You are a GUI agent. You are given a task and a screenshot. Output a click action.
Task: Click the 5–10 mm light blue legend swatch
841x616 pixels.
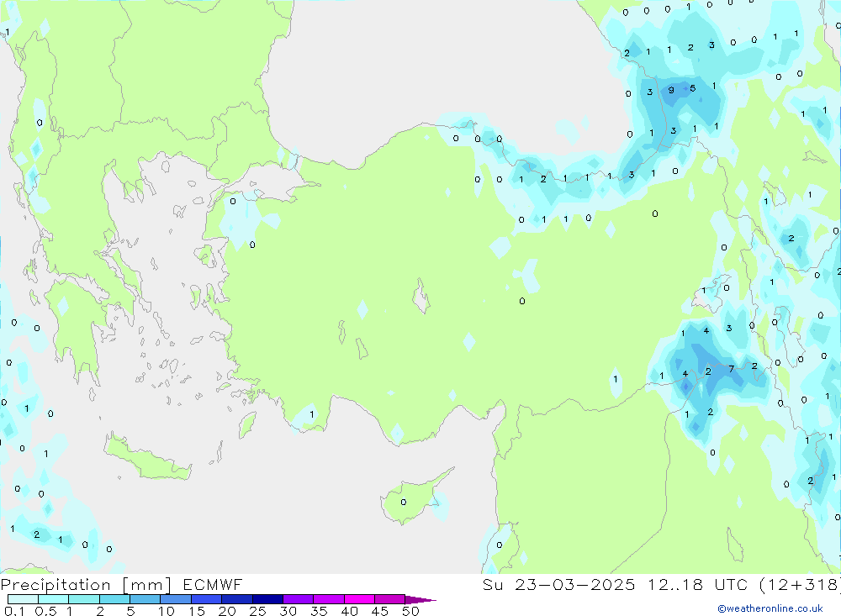click(145, 599)
